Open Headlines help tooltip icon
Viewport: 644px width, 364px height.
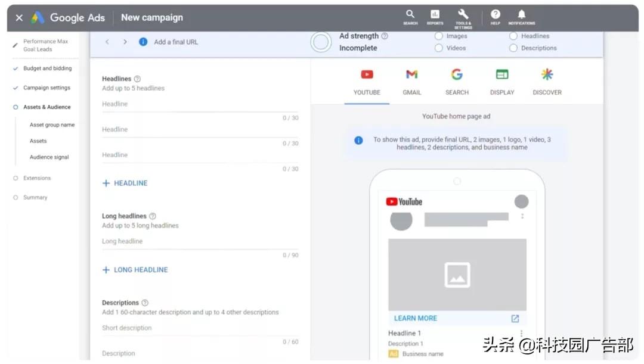pos(137,79)
